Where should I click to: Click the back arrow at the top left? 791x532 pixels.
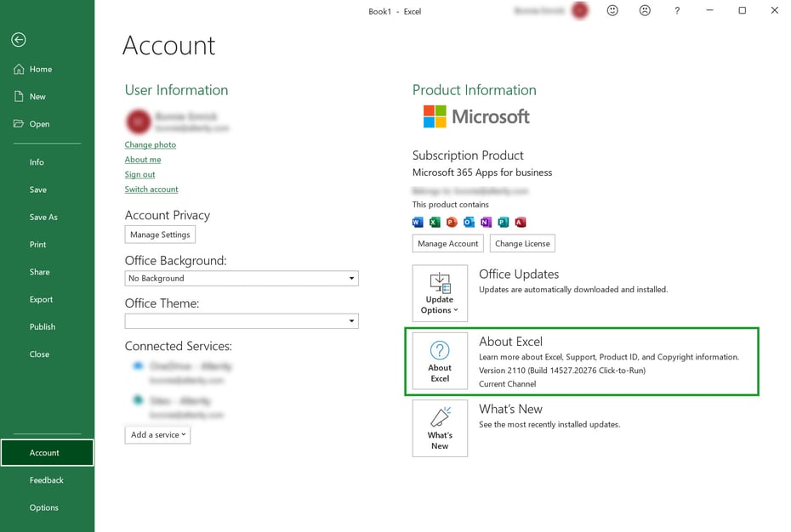(x=18, y=39)
